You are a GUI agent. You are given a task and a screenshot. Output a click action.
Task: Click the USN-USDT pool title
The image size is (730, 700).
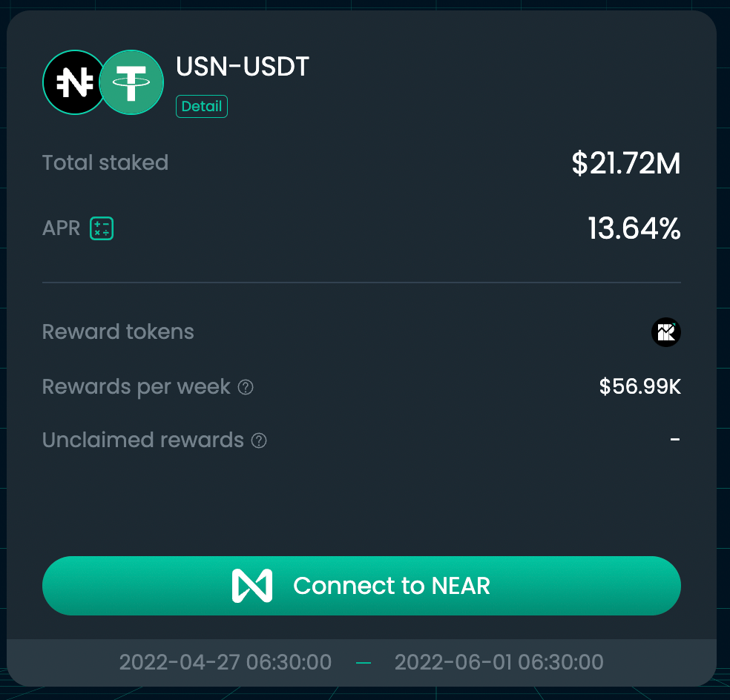tap(243, 67)
